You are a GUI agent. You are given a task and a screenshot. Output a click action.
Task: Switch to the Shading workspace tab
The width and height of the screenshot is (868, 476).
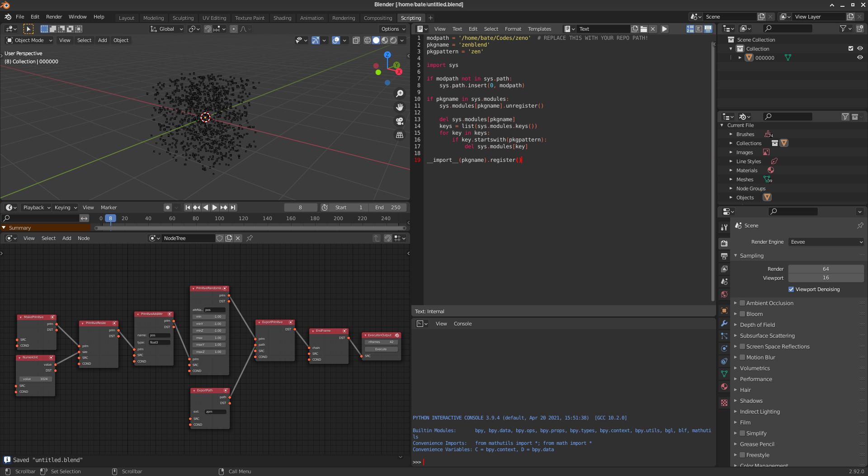click(x=282, y=18)
